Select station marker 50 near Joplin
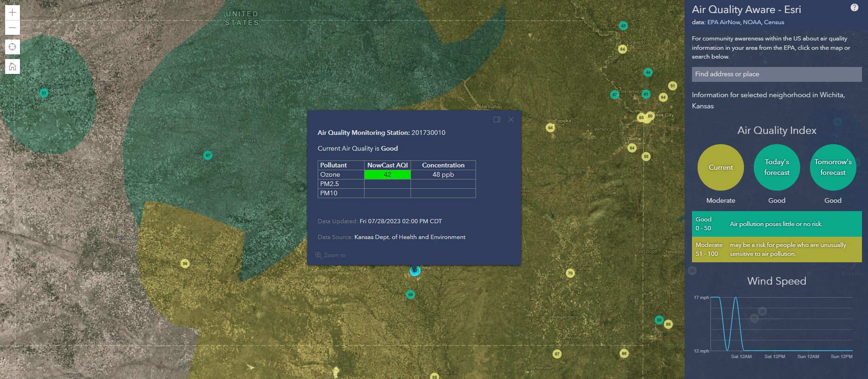This screenshot has height=379, width=868. pyautogui.click(x=659, y=320)
